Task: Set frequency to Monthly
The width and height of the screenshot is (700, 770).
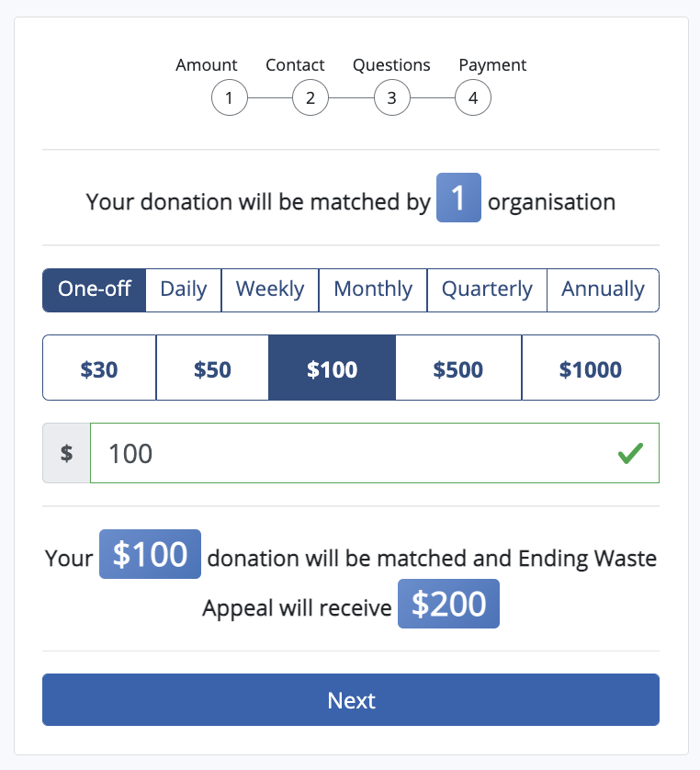Action: tap(373, 289)
